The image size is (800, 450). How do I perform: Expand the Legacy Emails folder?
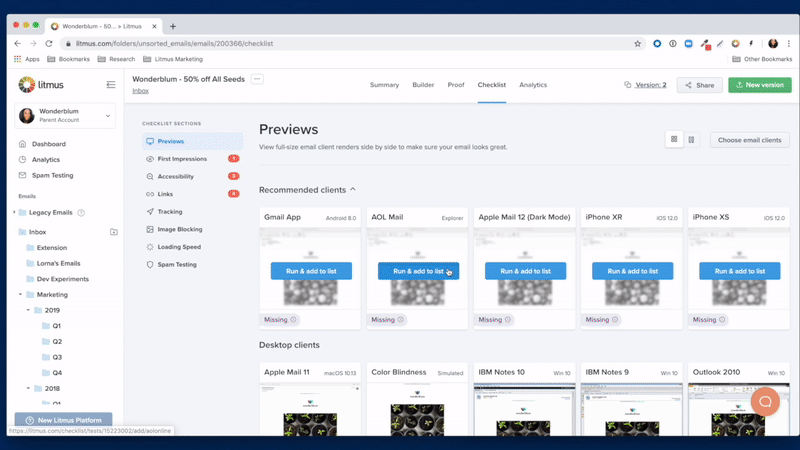14,212
